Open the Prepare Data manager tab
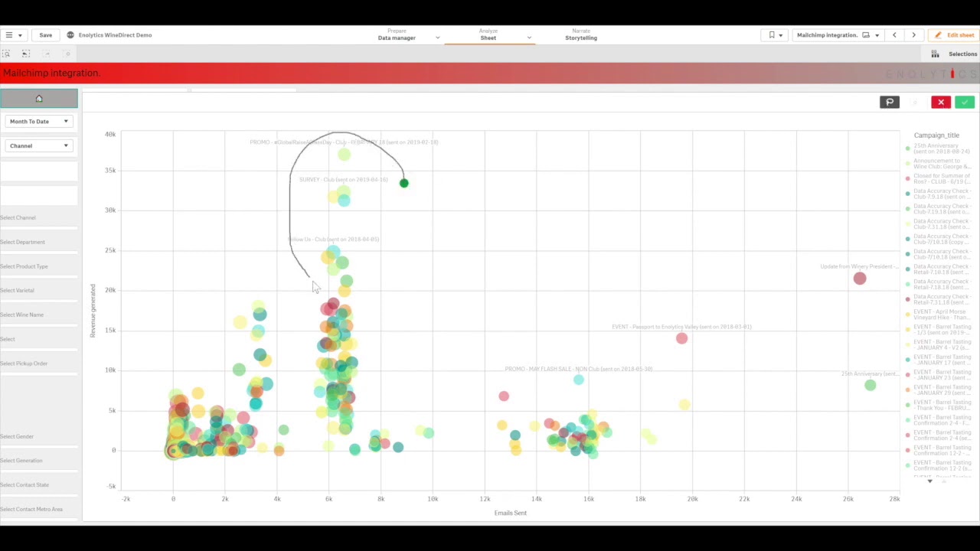The image size is (980, 551). coord(397,34)
